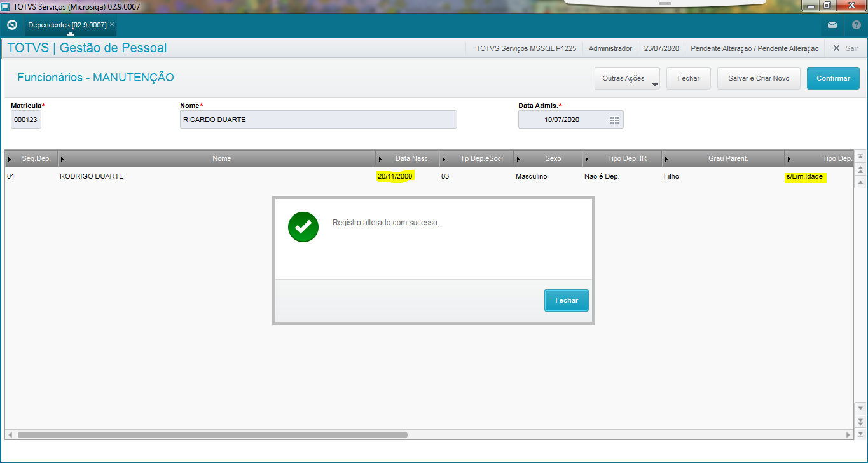Click TOTVS Serviços MSSQL P1225 label
The height and width of the screenshot is (463, 868).
527,48
